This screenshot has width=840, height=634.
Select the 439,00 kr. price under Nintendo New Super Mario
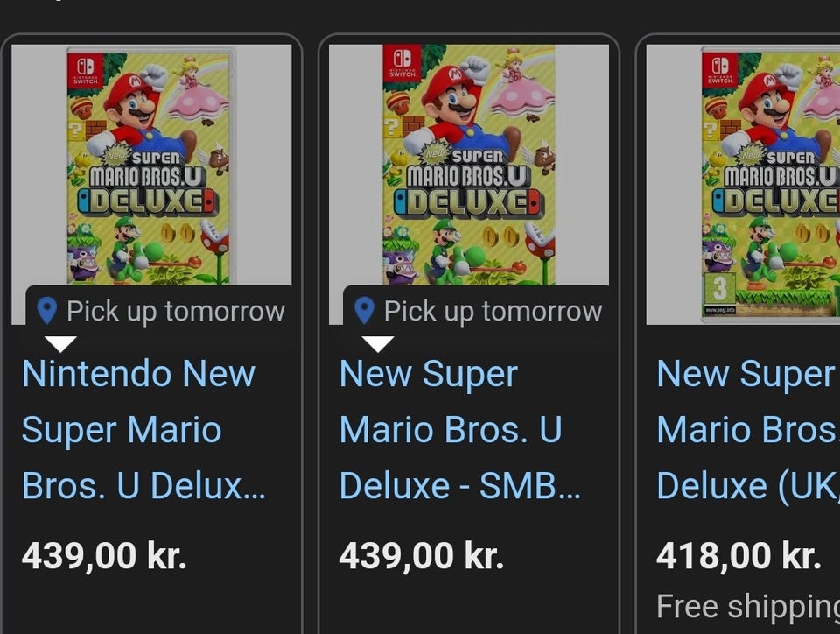tap(104, 556)
